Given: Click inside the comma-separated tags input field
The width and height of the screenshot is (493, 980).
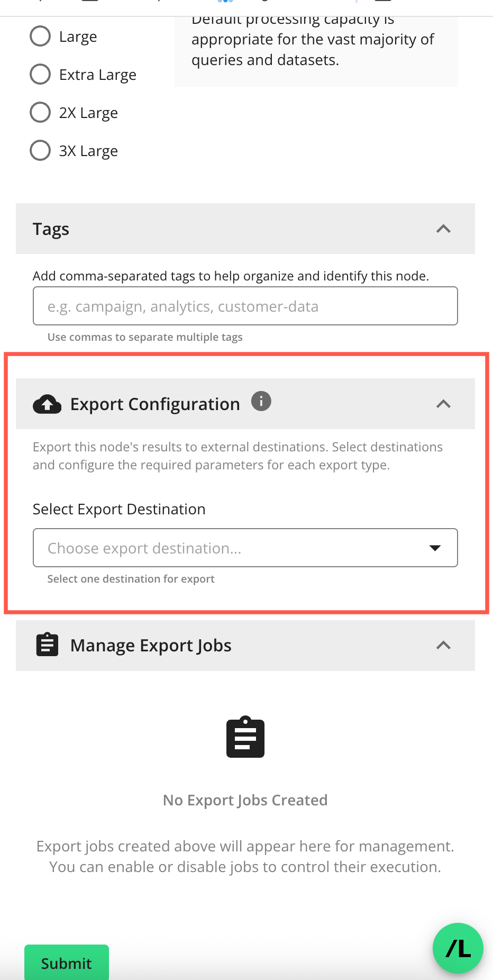Looking at the screenshot, I should click(245, 306).
